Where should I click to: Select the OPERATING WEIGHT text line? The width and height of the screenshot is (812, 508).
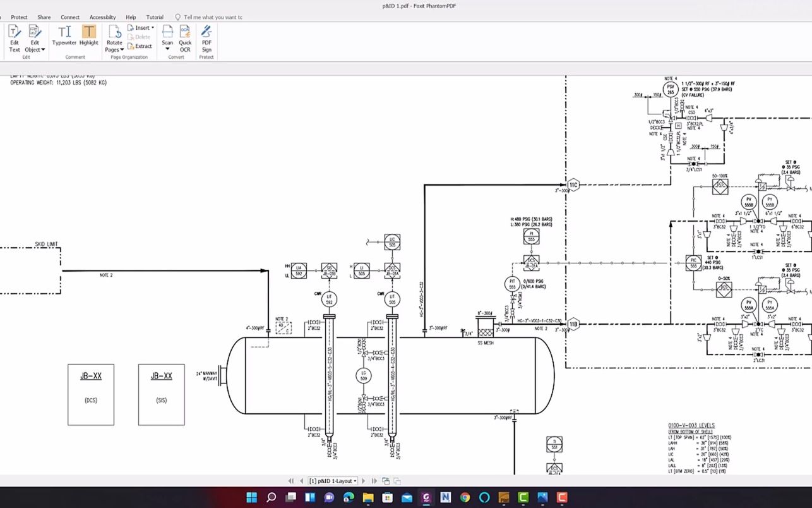click(x=59, y=83)
